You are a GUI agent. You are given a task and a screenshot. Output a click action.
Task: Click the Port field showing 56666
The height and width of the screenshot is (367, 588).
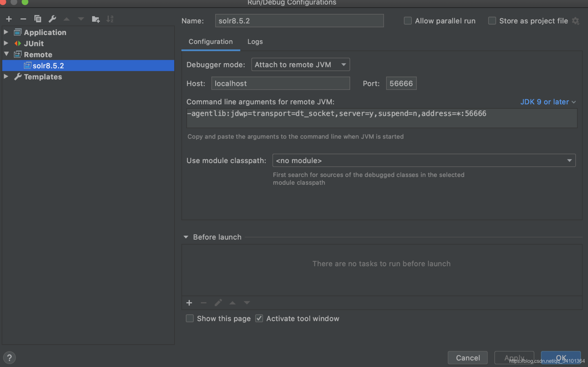pos(401,83)
